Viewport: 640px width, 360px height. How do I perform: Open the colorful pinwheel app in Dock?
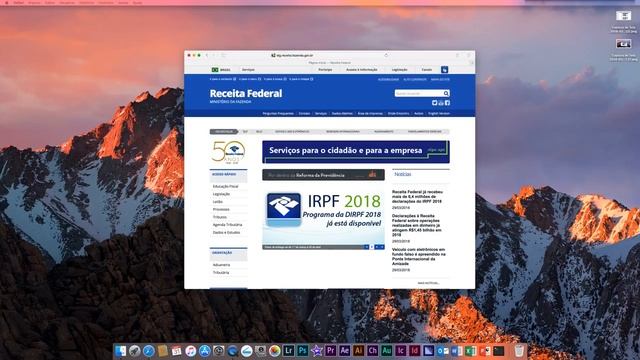coord(275,351)
